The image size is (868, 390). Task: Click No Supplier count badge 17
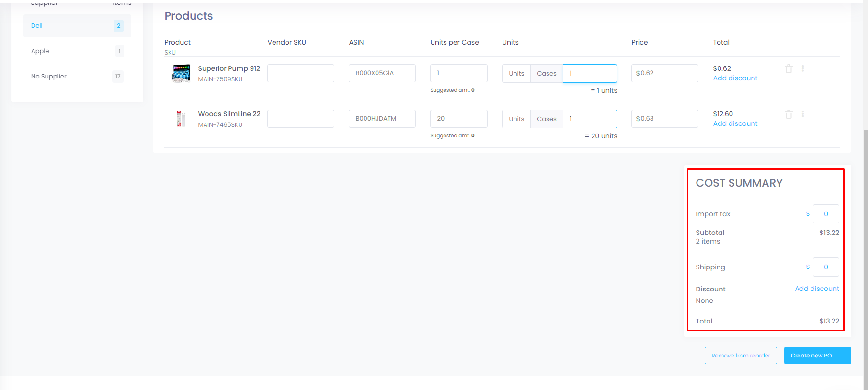click(x=118, y=77)
